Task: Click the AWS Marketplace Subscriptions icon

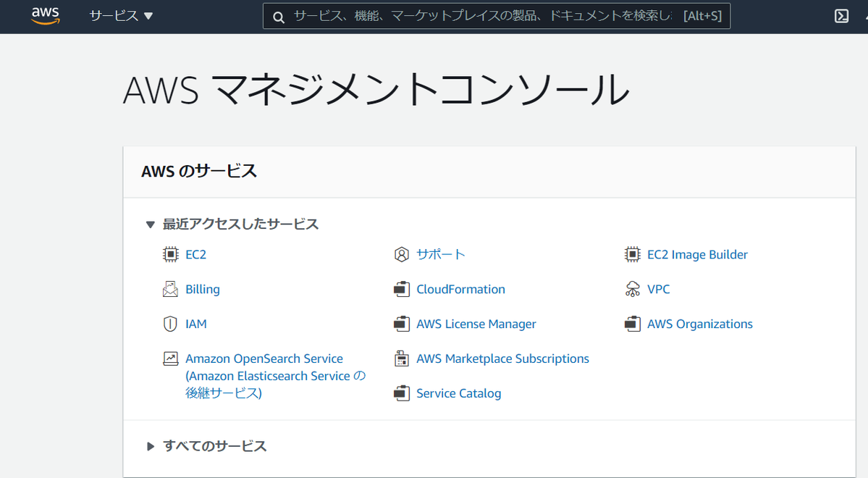Action: [x=402, y=358]
